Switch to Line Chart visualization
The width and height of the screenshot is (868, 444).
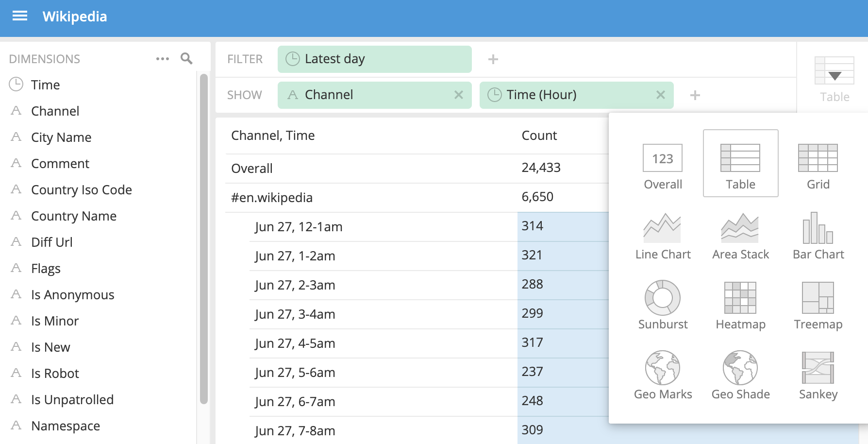pyautogui.click(x=663, y=237)
